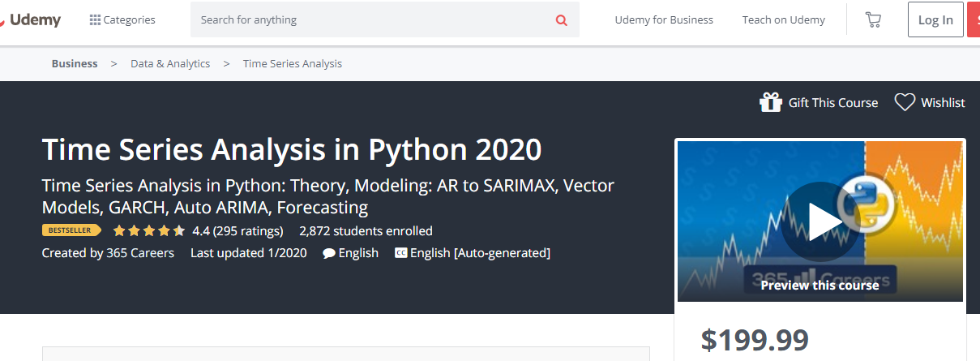Viewport: 980px width, 361px height.
Task: Play the course preview video
Action: 820,221
